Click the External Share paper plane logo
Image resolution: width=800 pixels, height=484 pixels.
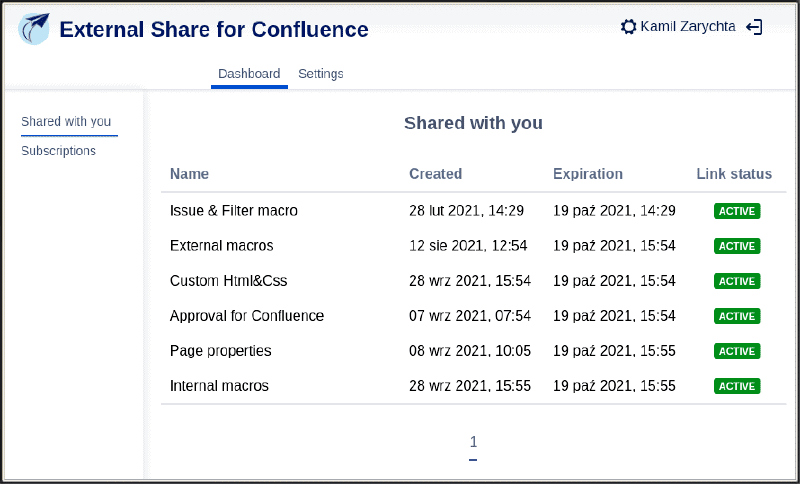click(x=34, y=29)
